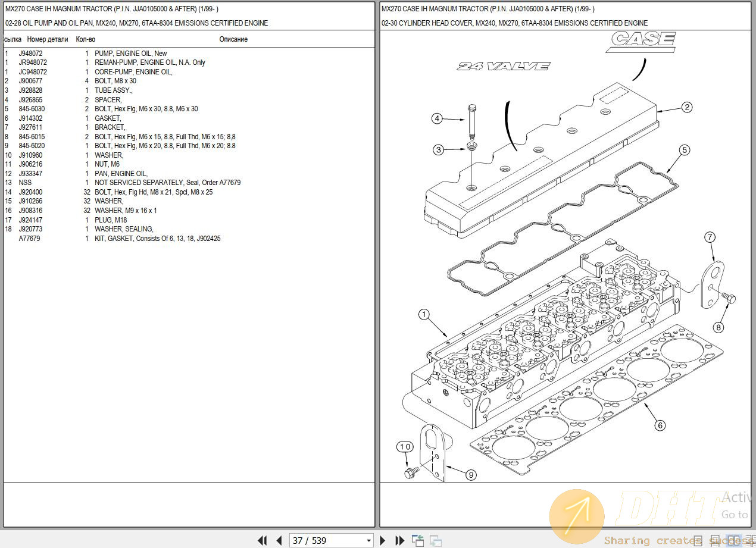The height and width of the screenshot is (548, 756).
Task: Switch to continuous scrolling layout
Action: (x=714, y=540)
